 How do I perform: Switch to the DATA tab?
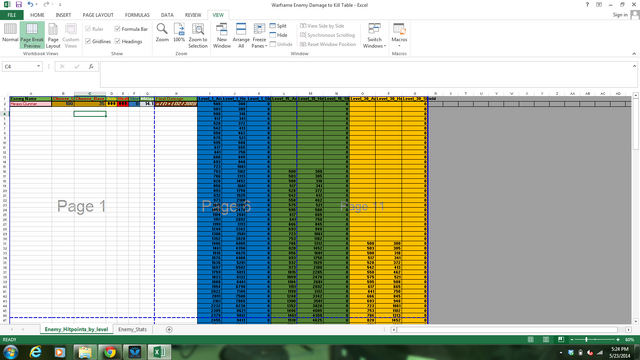(x=167, y=15)
